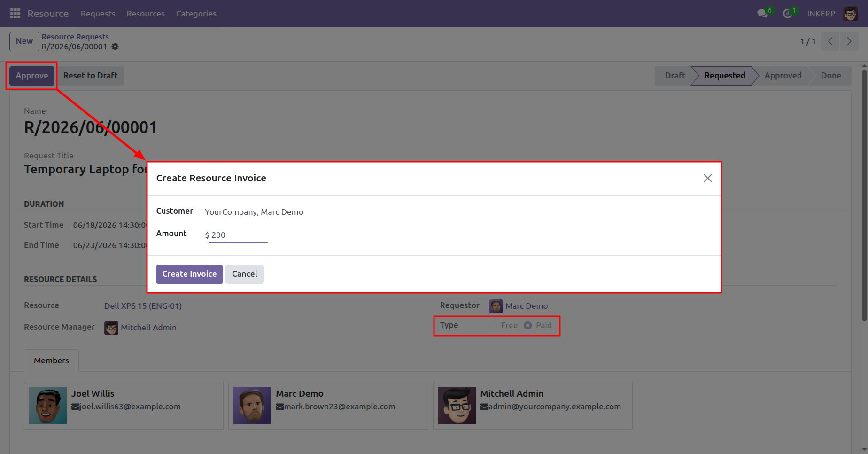Screen dimensions: 868x454
Task: Open the activities clock icon
Action: (x=788, y=14)
